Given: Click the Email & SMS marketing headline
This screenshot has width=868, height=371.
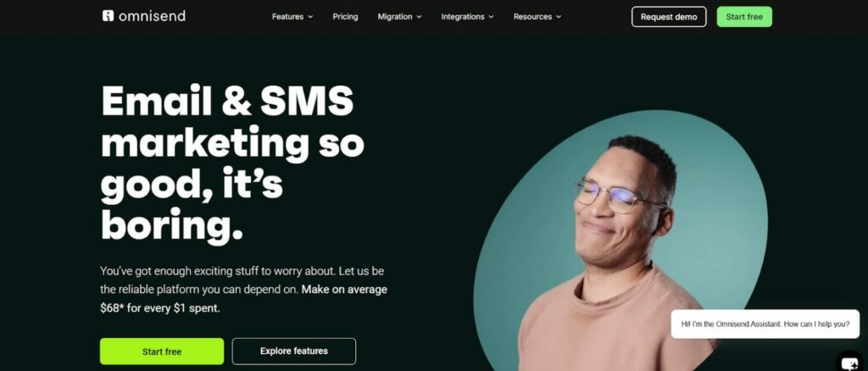Looking at the screenshot, I should coord(232,163).
